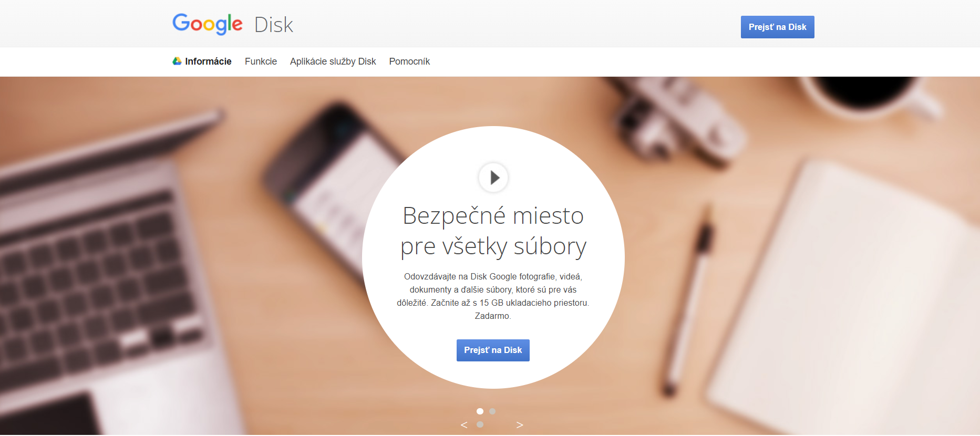Image resolution: width=980 pixels, height=436 pixels.
Task: Open the Funkcie tab
Action: [261, 61]
